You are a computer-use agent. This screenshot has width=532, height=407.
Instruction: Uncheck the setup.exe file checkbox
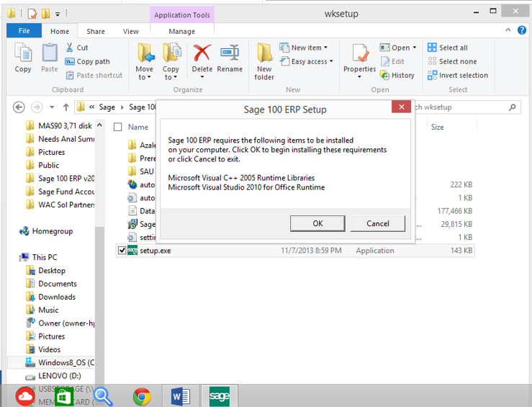coord(122,251)
